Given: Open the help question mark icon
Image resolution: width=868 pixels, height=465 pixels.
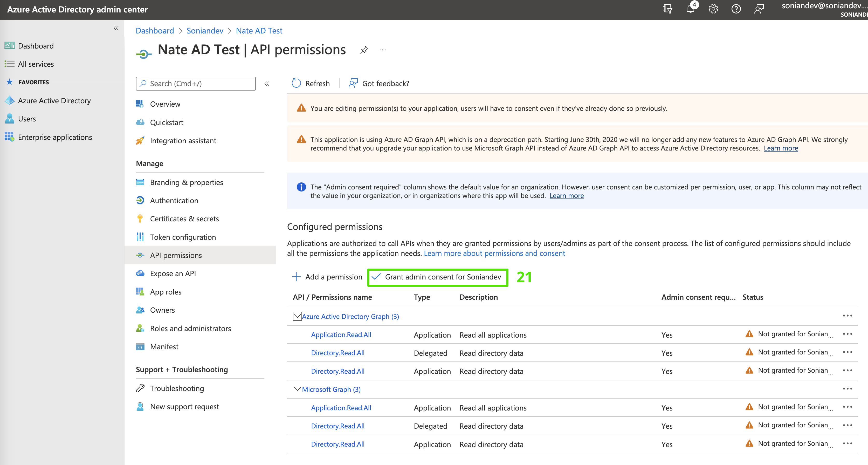Looking at the screenshot, I should point(736,9).
